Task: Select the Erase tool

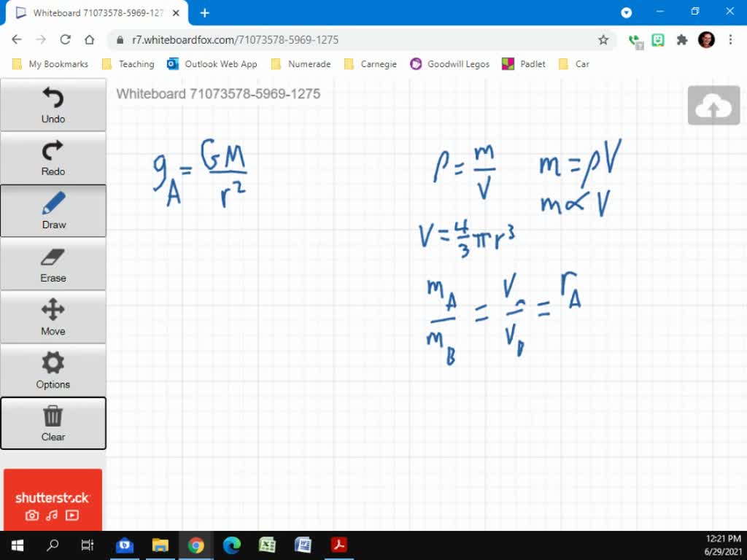Action: pos(53,264)
